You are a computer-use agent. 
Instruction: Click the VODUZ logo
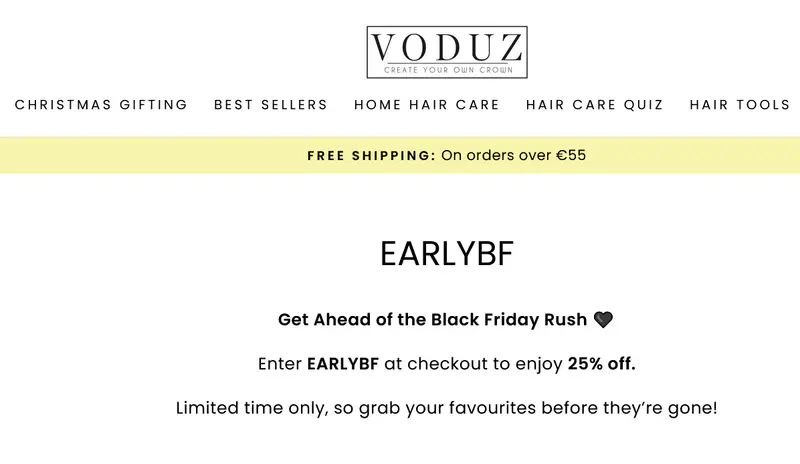click(446, 47)
